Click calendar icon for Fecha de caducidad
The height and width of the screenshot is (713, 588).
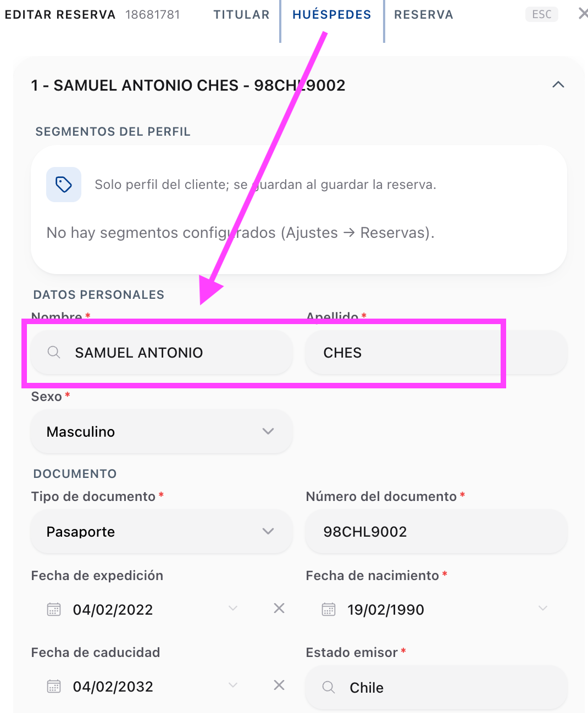pyautogui.click(x=54, y=686)
